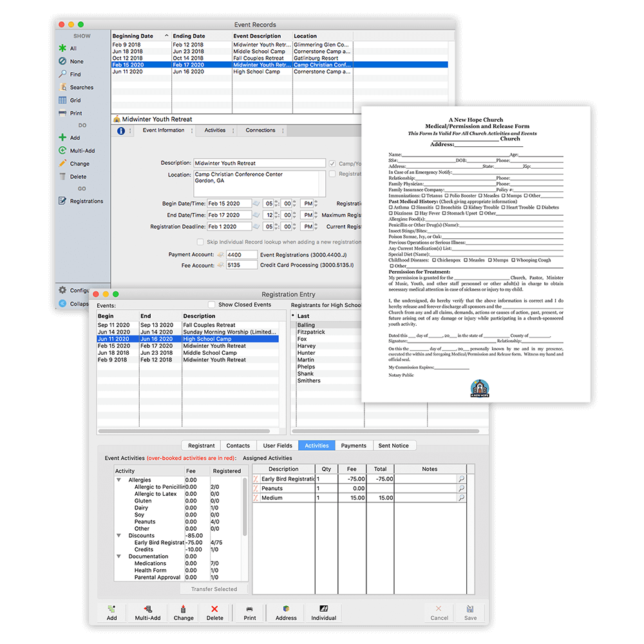This screenshot has height=644, width=644.
Task: Look up Payment Account
Action: 220,254
